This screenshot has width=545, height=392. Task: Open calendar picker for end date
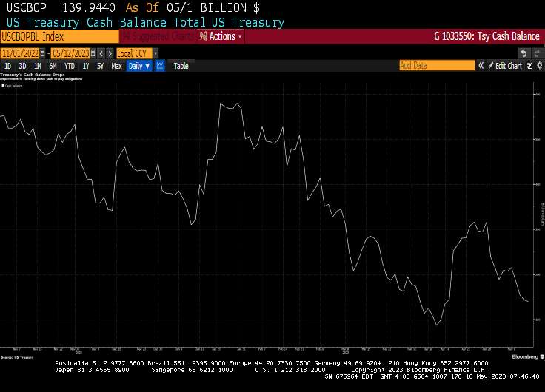click(x=93, y=53)
